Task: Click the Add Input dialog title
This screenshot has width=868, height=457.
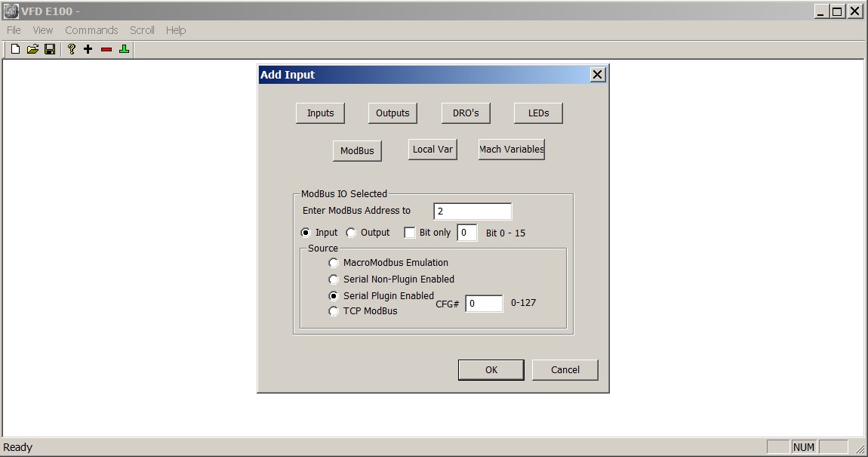Action: click(x=288, y=75)
